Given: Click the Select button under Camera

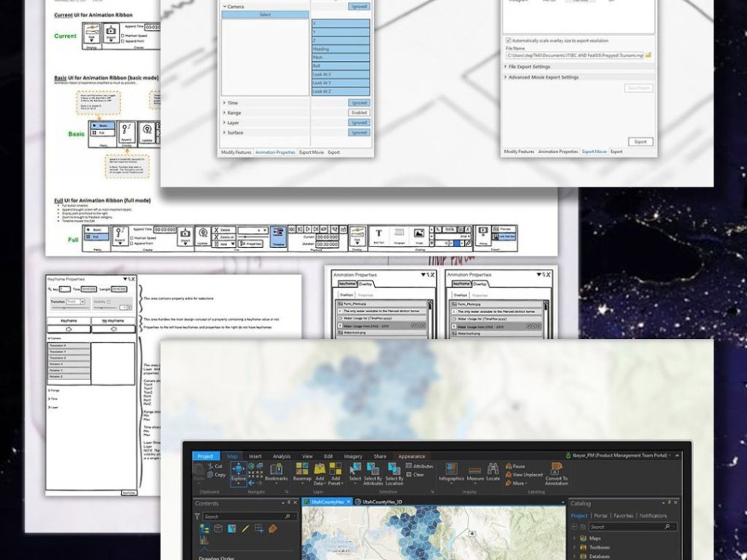Looking at the screenshot, I should point(265,15).
